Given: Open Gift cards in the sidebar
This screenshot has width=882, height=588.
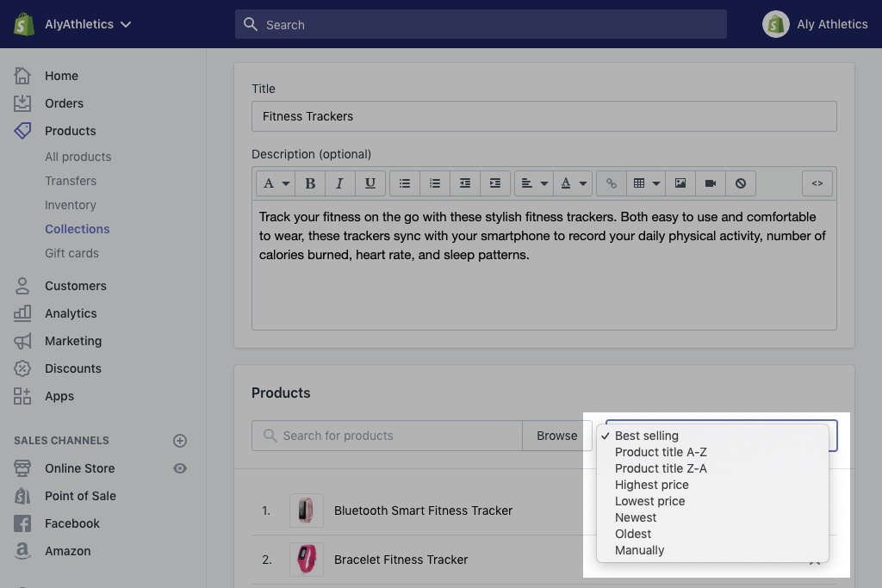Looking at the screenshot, I should tap(71, 253).
